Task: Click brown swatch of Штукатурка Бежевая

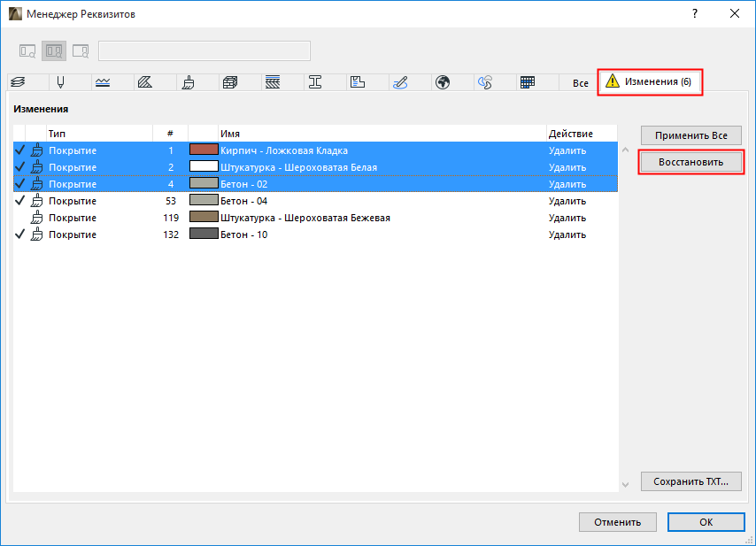Action: click(204, 217)
